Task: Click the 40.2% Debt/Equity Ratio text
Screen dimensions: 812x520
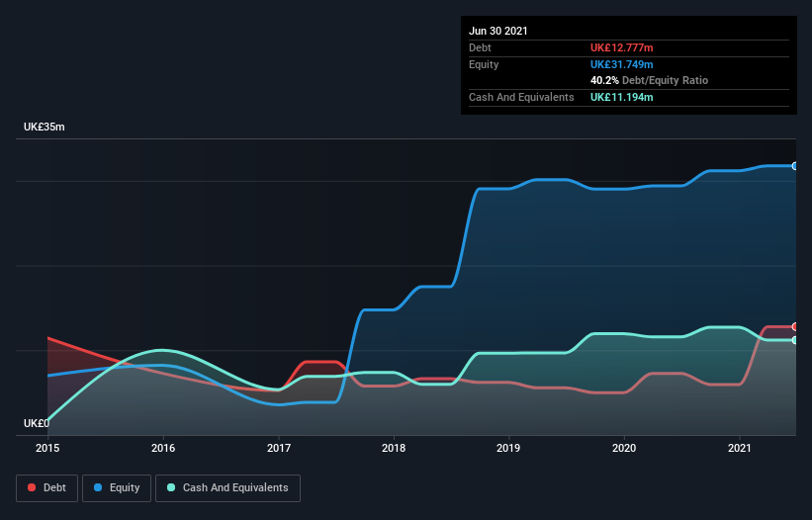Action: coord(650,80)
